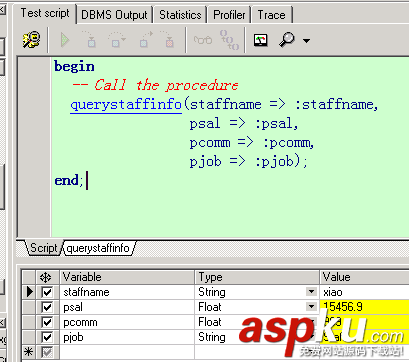This screenshot has width=409, height=363.
Task: Uncheck the pcomm variable checkbox
Action: 47,322
